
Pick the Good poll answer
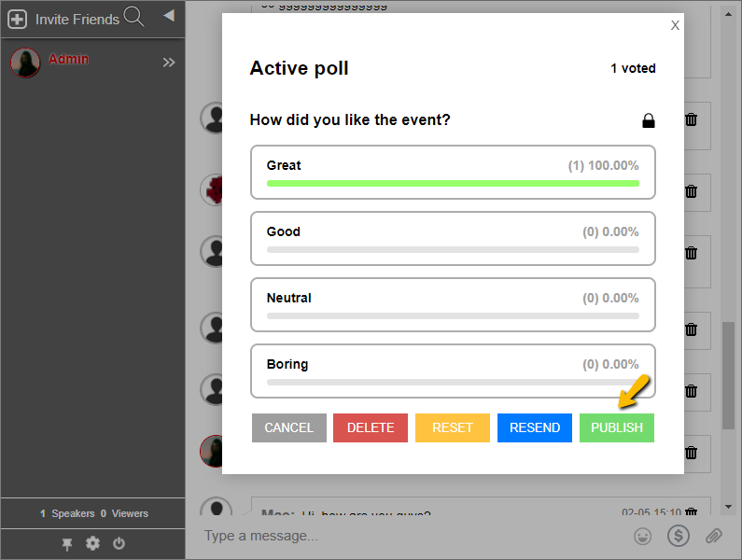tap(453, 238)
